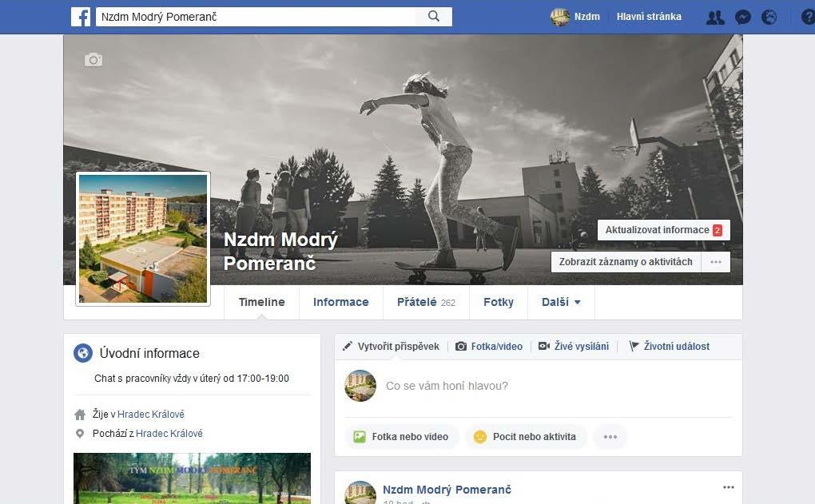Click the Nzdm Modrý Pomeranč cover name
The height and width of the screenshot is (504, 815).
pos(280,252)
